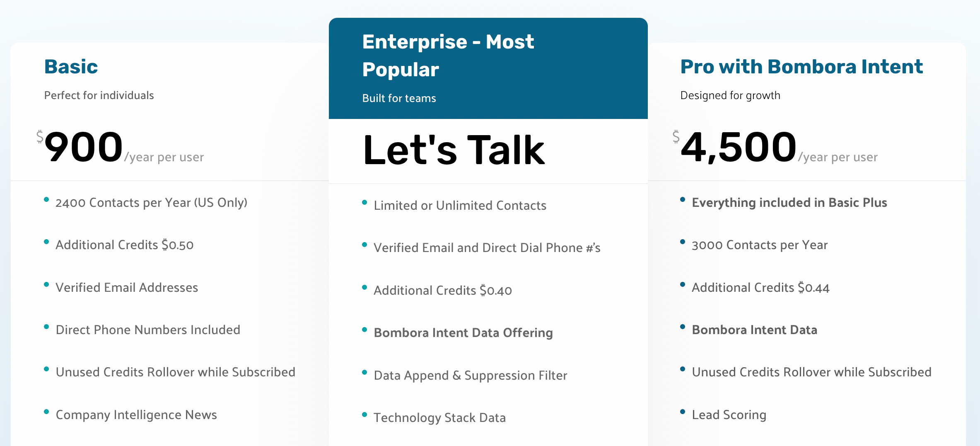Click bullet beside Everything included in Basic Plus
The width and height of the screenshot is (980, 446).
pyautogui.click(x=683, y=199)
